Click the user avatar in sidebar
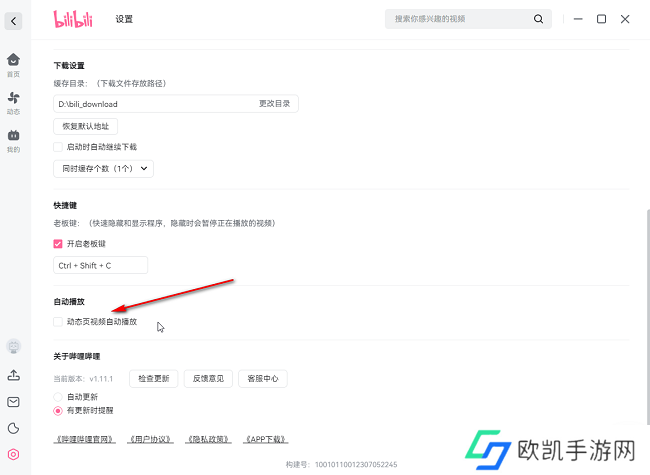Screen dimensions: 650x475 click(x=13, y=347)
